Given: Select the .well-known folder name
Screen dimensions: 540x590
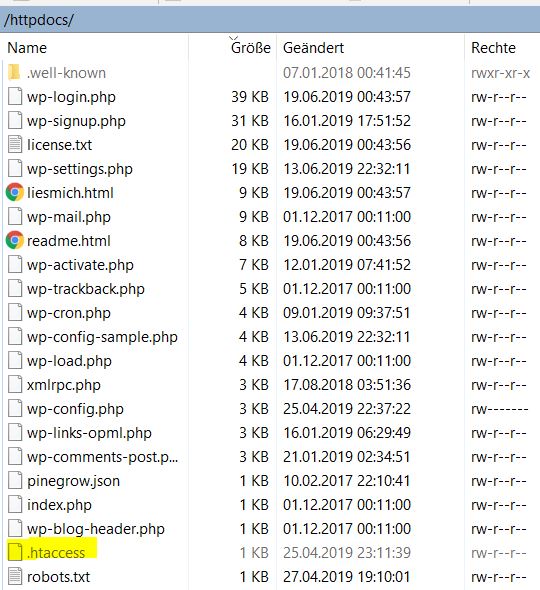Looking at the screenshot, I should pos(66,73).
